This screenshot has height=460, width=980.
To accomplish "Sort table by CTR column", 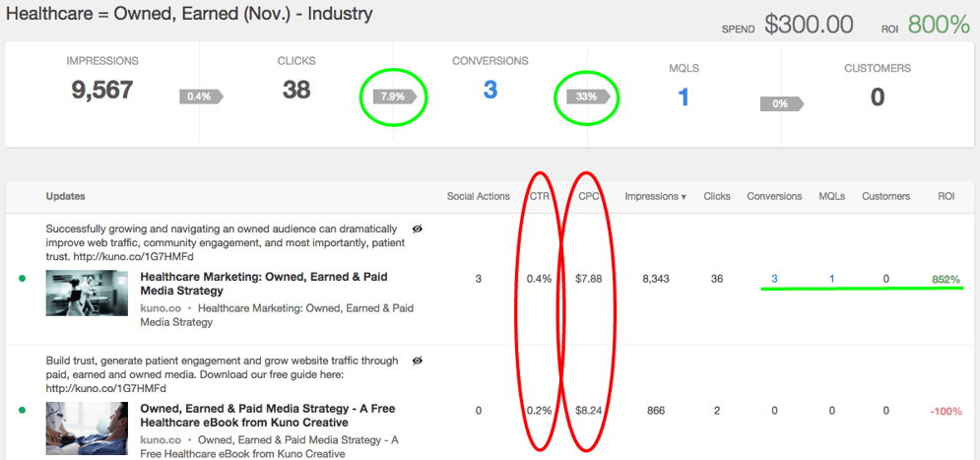I will (539, 196).
